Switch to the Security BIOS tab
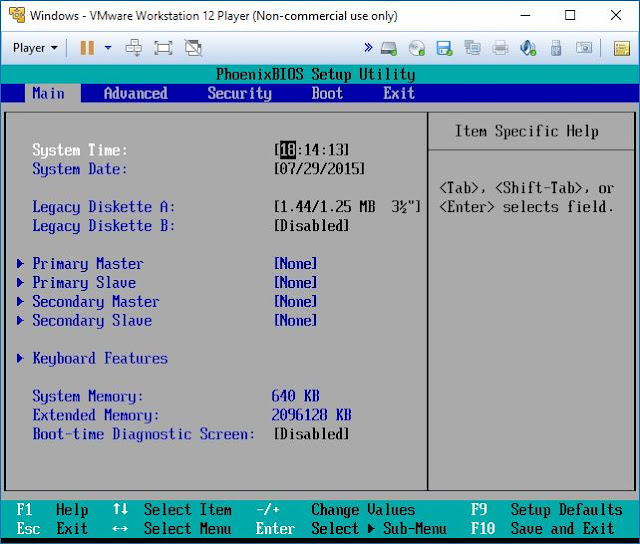This screenshot has height=544, width=640. 240,93
